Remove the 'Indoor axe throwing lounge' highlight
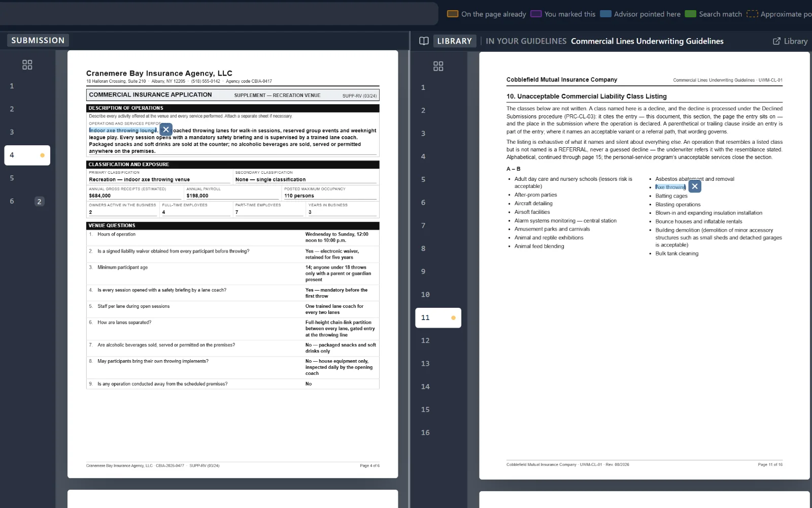The height and width of the screenshot is (508, 812). coord(166,130)
